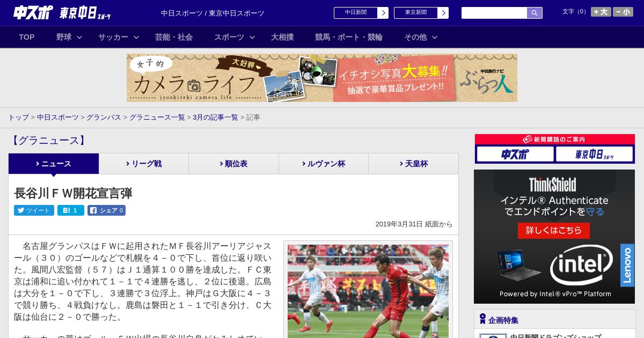Screen dimensions: 644x338
Task: Click the Intel logo in ad
Action: click(x=581, y=264)
